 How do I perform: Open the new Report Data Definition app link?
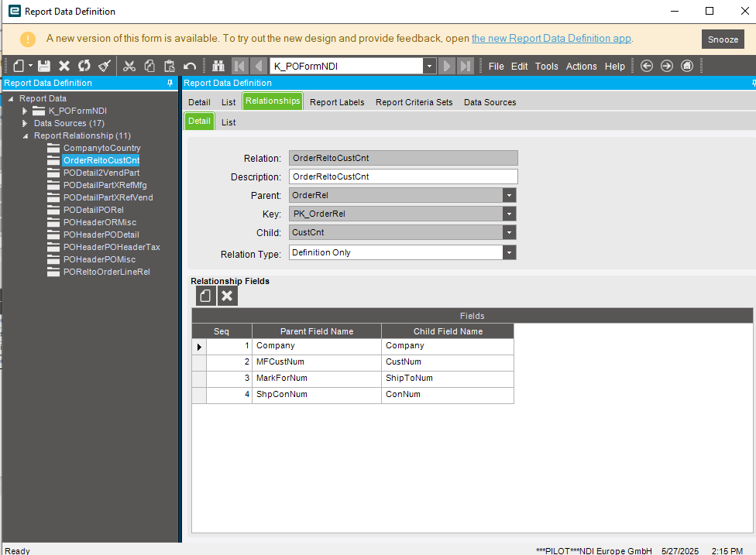(x=552, y=39)
